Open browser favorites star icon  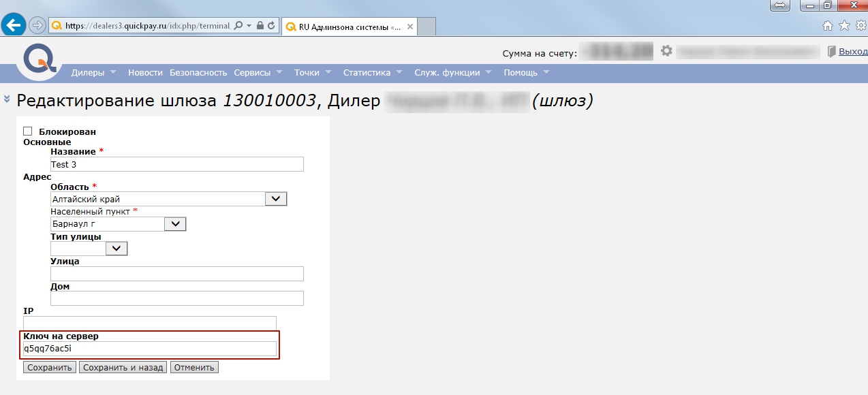844,26
